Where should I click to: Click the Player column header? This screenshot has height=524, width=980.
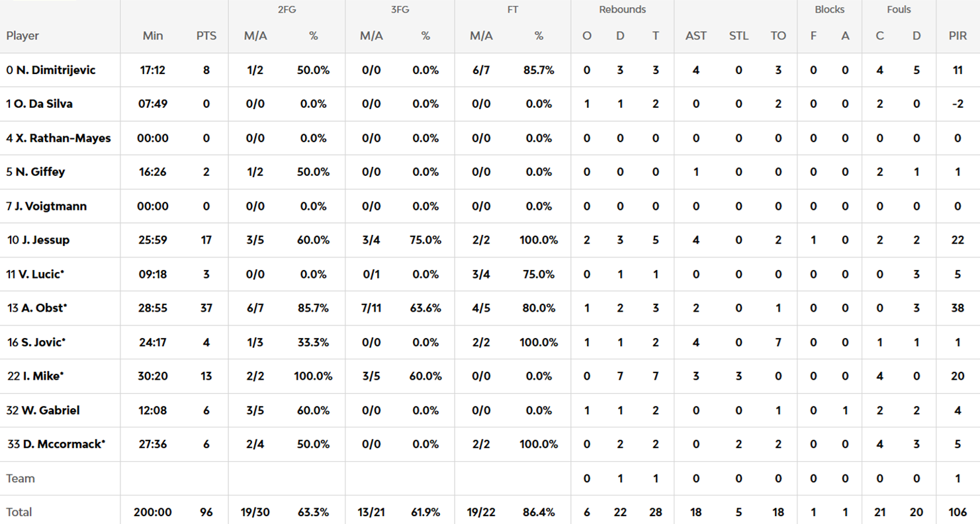pos(22,36)
